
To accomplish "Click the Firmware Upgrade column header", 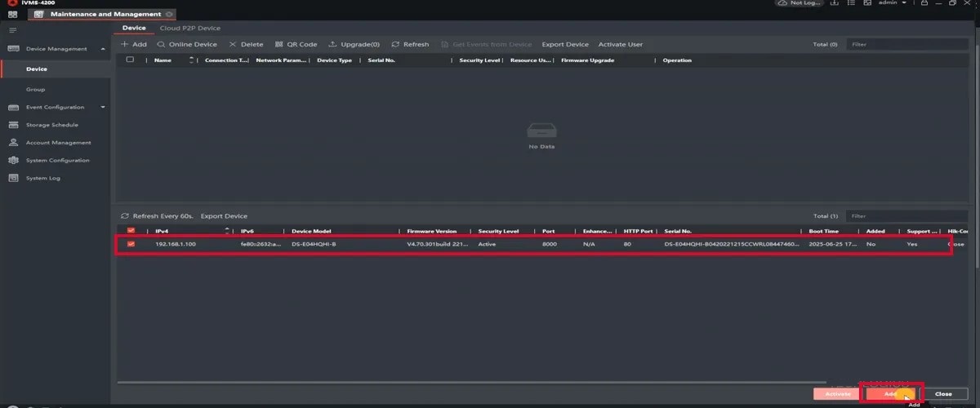I will click(588, 60).
